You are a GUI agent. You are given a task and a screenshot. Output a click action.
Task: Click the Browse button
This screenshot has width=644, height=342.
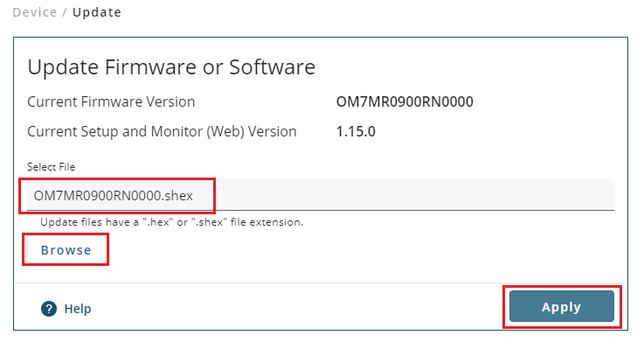pyautogui.click(x=66, y=250)
